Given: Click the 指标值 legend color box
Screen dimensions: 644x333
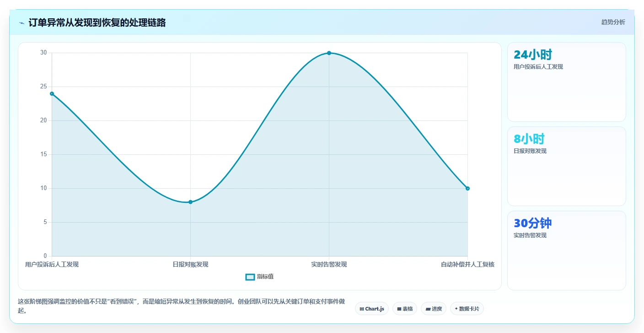Looking at the screenshot, I should click(x=250, y=277).
